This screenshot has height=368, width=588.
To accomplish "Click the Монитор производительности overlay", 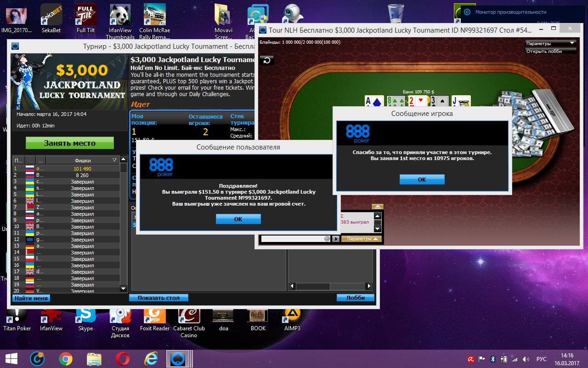I will (524, 12).
